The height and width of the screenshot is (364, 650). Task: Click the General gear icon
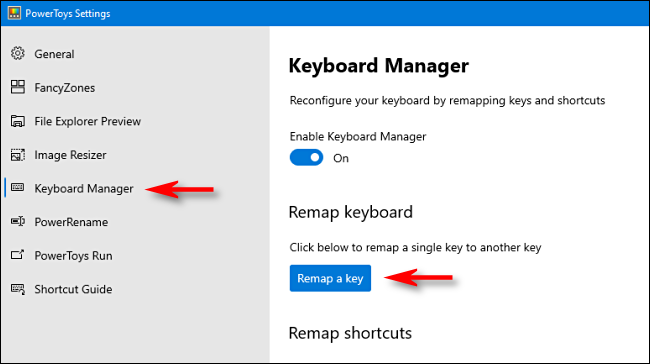(x=18, y=53)
